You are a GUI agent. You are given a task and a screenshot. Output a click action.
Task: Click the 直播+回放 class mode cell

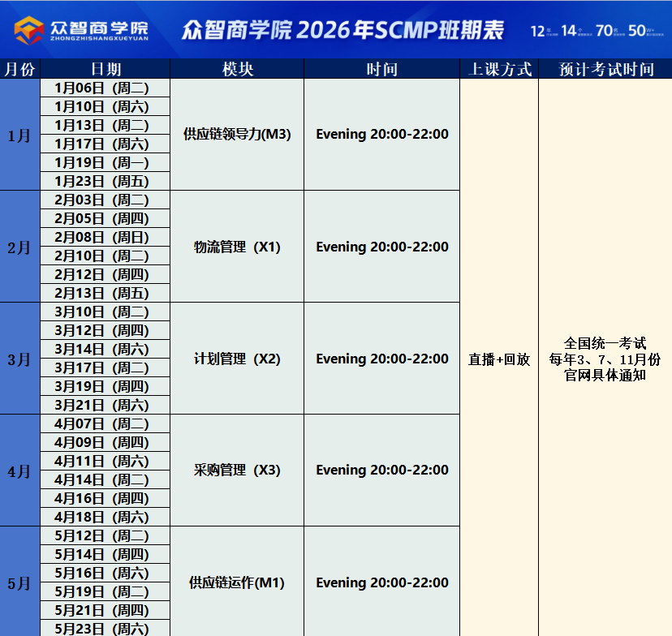[x=499, y=359]
